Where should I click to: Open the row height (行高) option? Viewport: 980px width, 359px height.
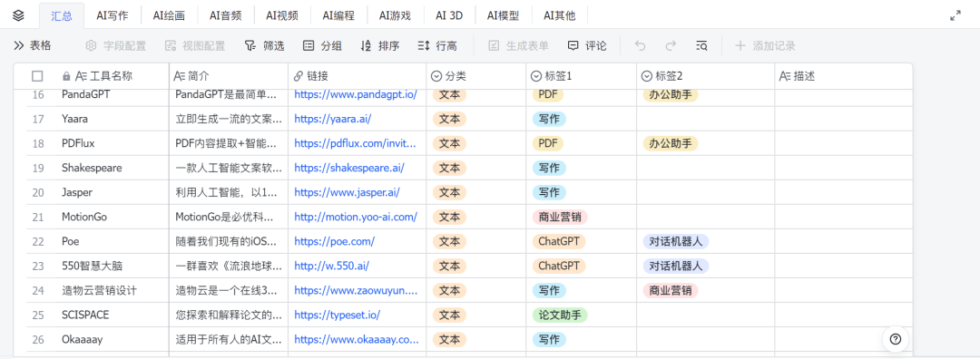point(436,45)
